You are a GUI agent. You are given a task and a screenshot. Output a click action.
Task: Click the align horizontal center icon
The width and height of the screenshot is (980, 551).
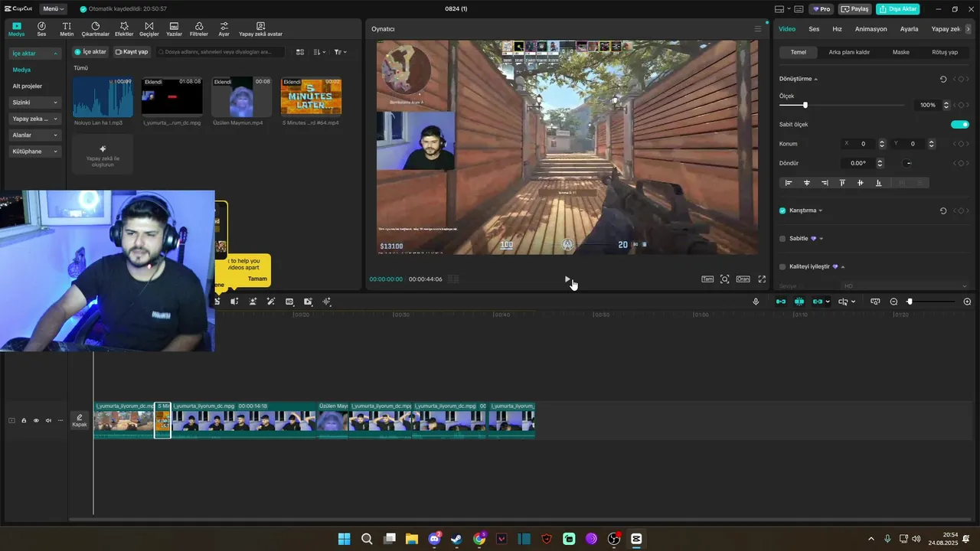click(x=807, y=183)
